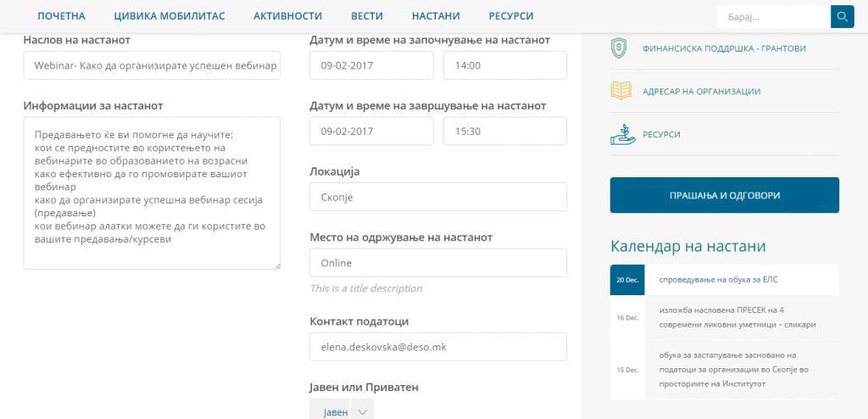Click the contact email input field
The width and height of the screenshot is (868, 419).
(x=438, y=347)
